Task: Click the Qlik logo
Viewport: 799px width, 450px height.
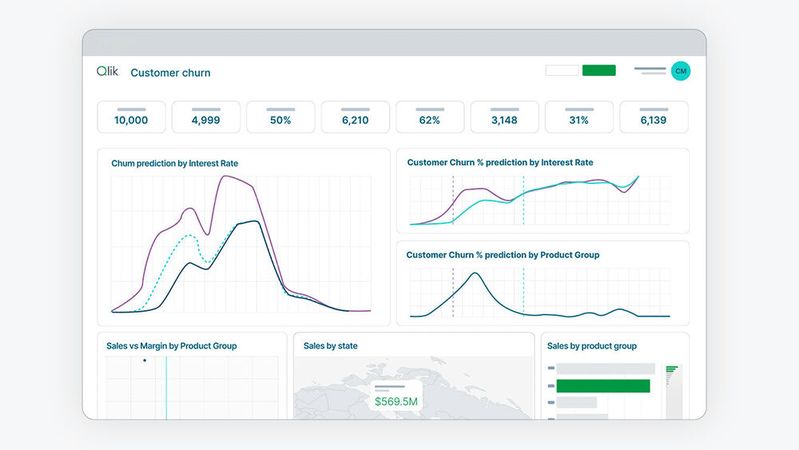Action: click(107, 71)
